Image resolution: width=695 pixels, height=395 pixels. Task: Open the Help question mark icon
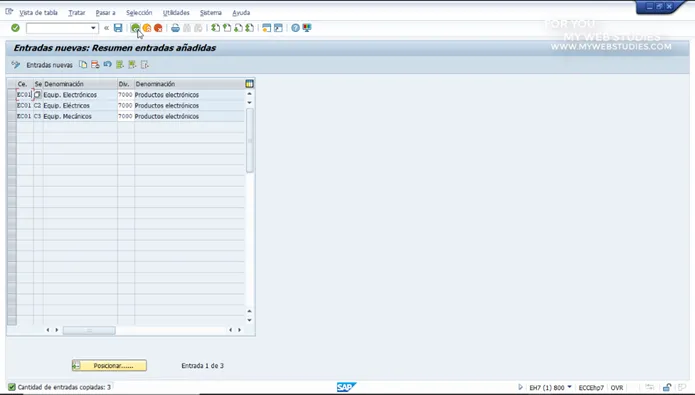coord(295,28)
